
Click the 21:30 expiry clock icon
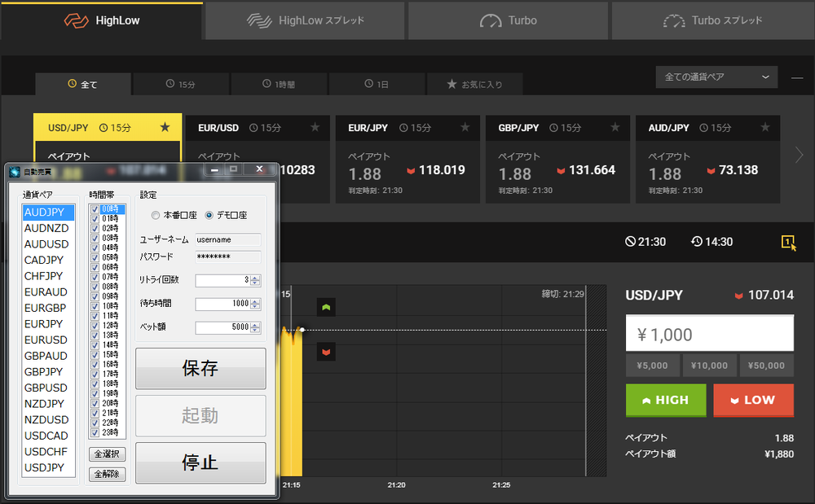click(631, 241)
